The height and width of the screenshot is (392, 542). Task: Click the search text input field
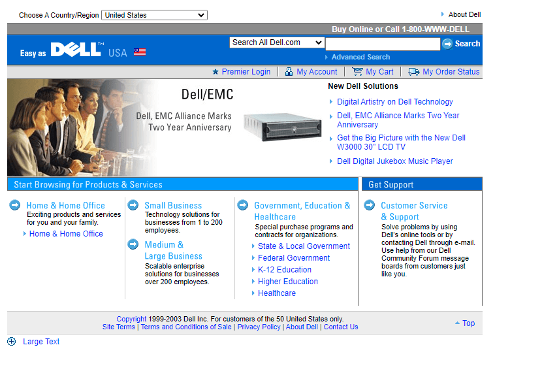[x=383, y=44]
